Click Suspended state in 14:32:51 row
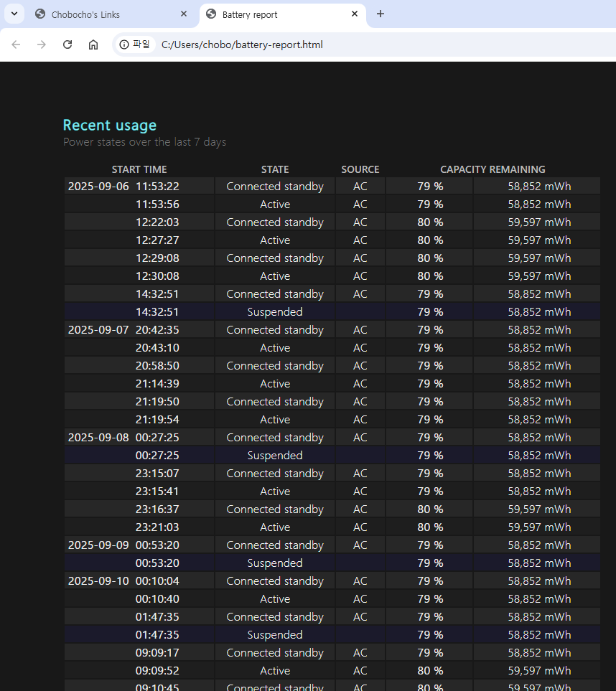This screenshot has height=691, width=616. 275,312
